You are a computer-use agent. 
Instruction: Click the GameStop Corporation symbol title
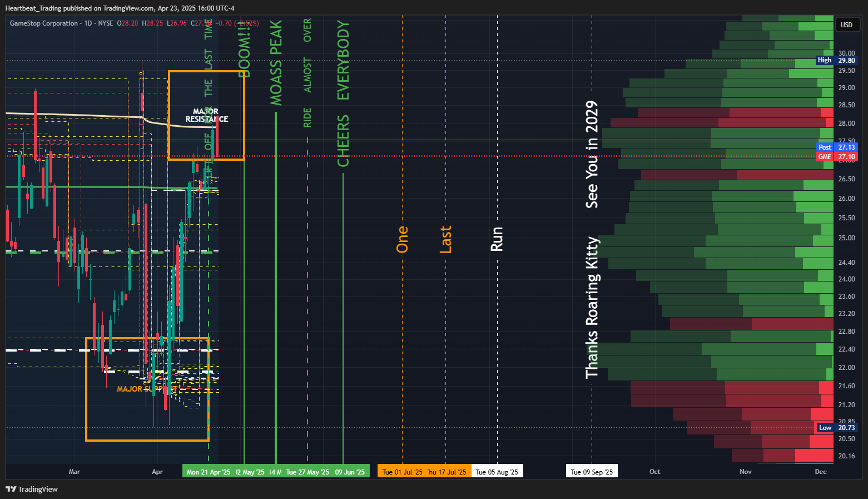pos(44,23)
